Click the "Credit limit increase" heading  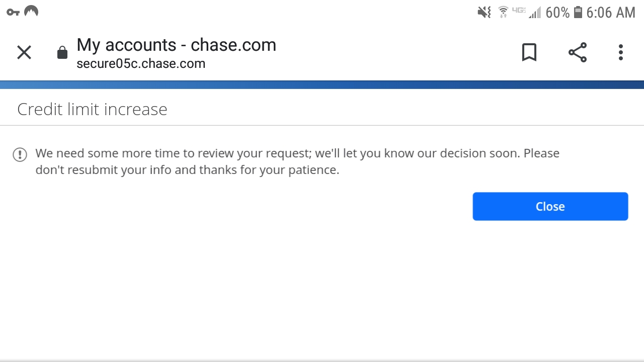click(92, 109)
